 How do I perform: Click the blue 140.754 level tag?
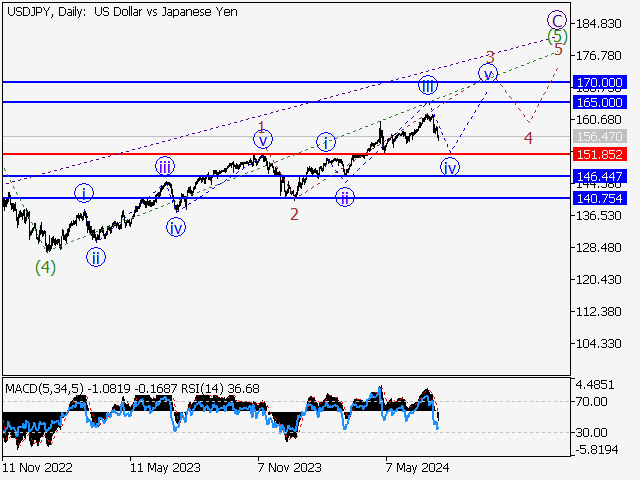pos(600,198)
